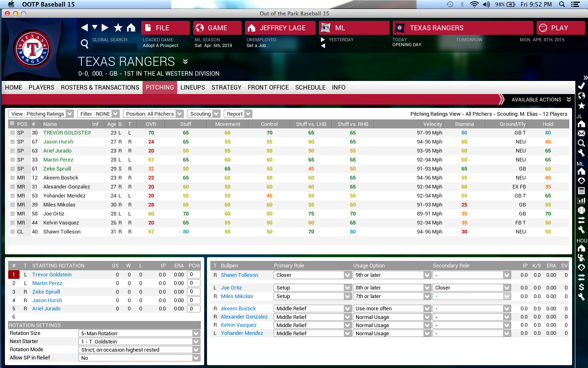Open the Rotation Size 5-Man Rotation dropdown
This screenshot has height=368, width=588.
(x=139, y=333)
